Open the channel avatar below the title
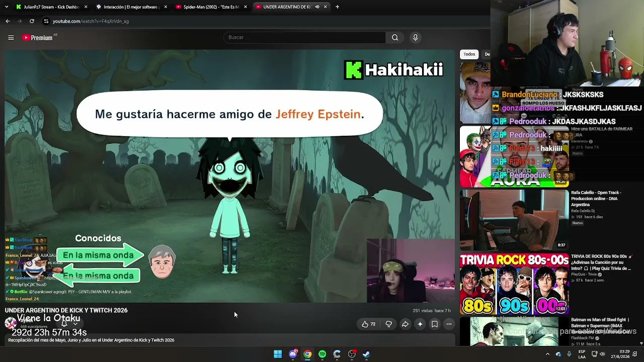The height and width of the screenshot is (362, 644). (11, 323)
